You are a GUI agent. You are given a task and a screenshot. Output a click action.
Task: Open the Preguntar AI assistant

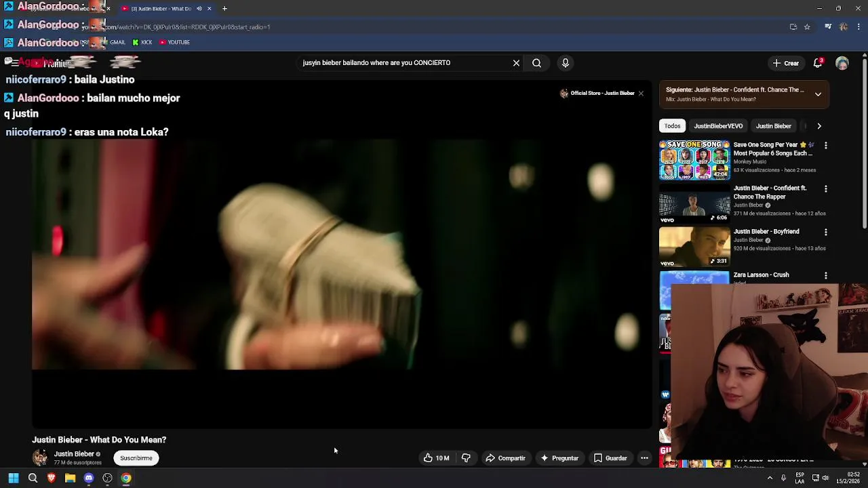point(559,458)
